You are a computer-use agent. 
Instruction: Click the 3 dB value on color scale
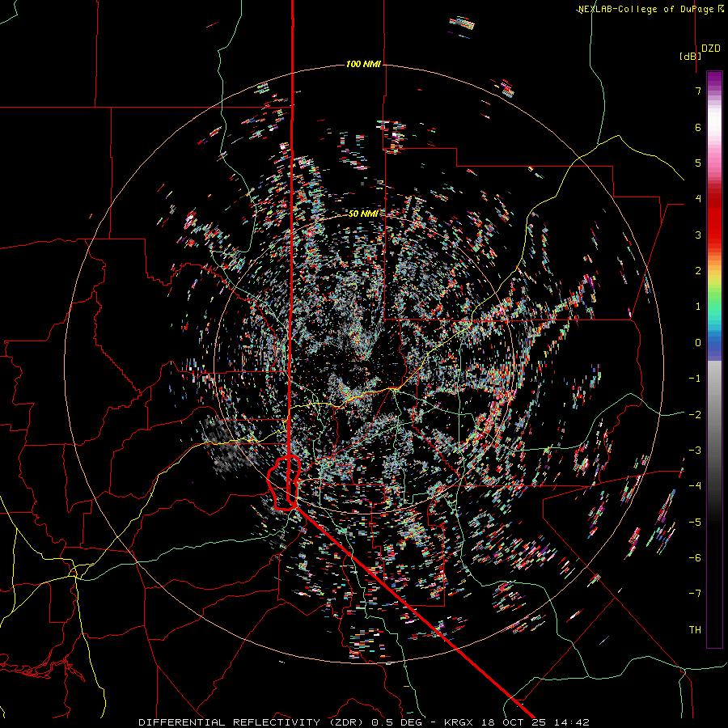698,235
